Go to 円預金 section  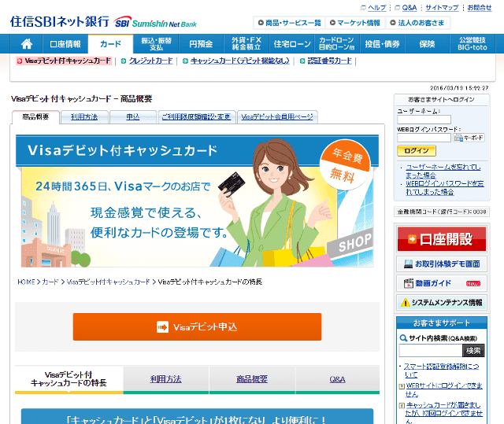tap(201, 43)
